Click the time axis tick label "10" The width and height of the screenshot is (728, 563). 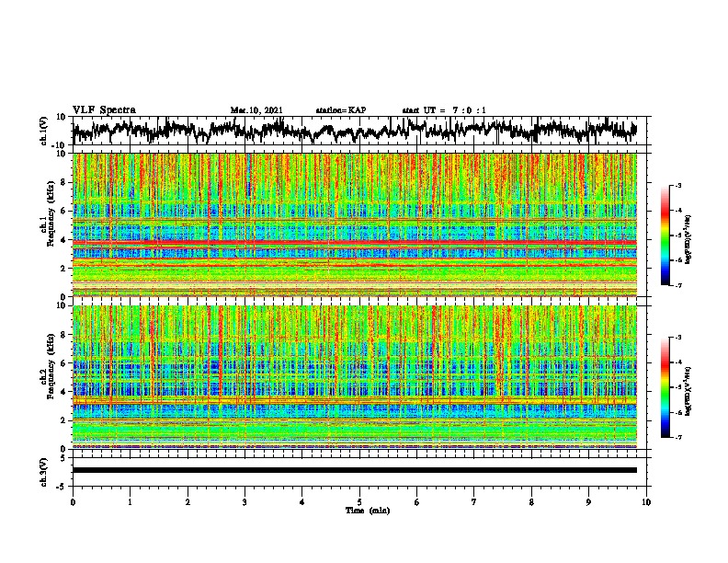(646, 502)
